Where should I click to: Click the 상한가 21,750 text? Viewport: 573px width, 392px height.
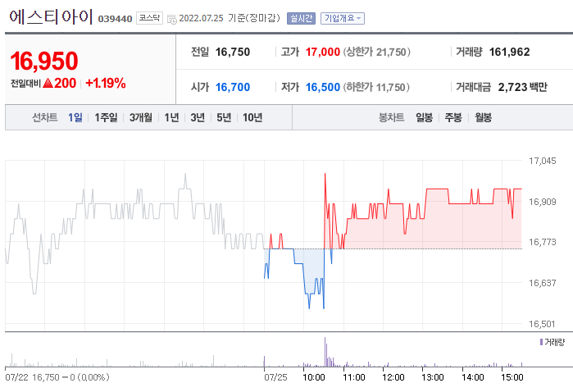[376, 52]
